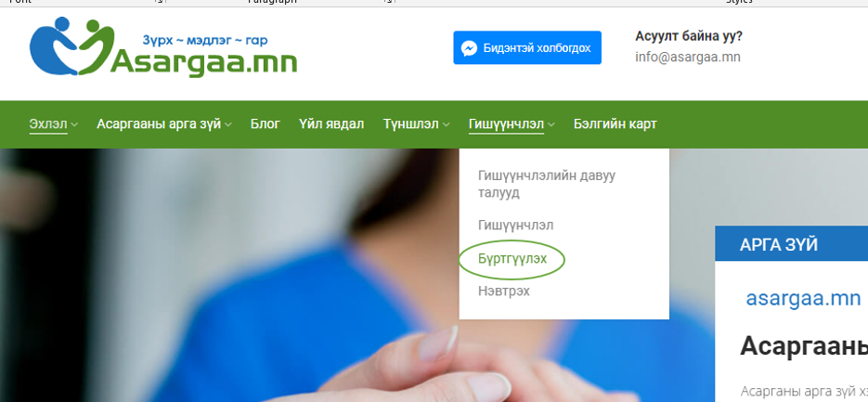The image size is (868, 402).
Task: Open the Бидэнтэй холбогдох button
Action: (527, 47)
